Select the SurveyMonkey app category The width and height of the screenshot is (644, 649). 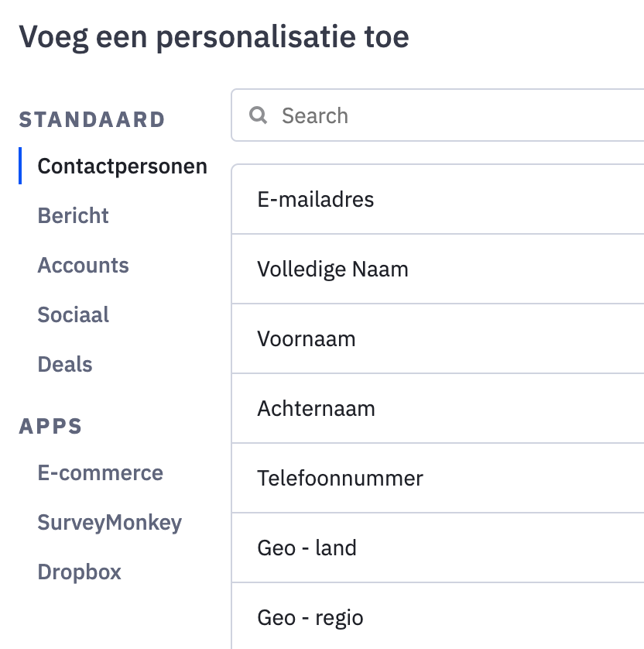[110, 523]
